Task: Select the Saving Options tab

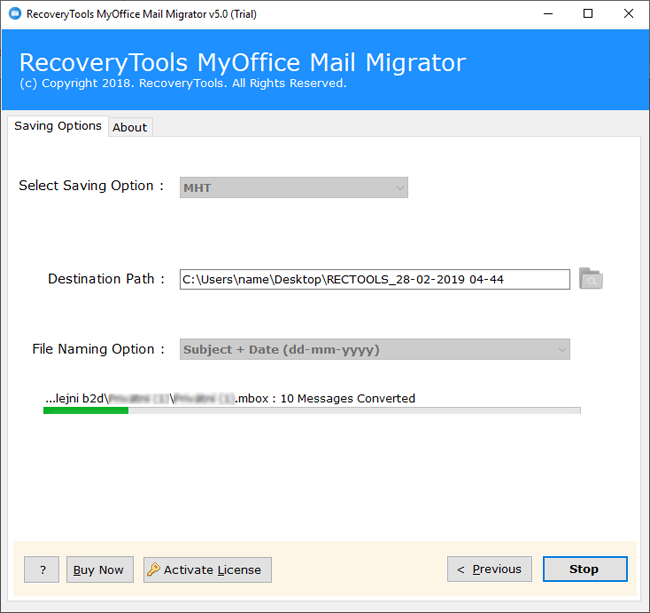Action: [58, 126]
